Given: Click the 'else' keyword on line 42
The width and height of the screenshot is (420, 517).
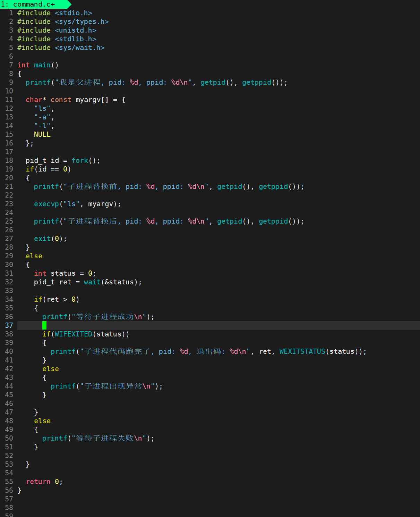Looking at the screenshot, I should pyautogui.click(x=51, y=369).
